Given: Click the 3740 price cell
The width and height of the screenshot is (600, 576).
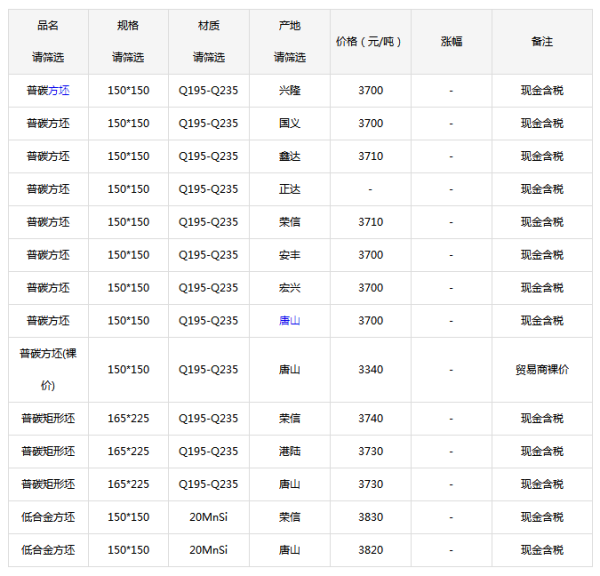Looking at the screenshot, I should pyautogui.click(x=370, y=418).
